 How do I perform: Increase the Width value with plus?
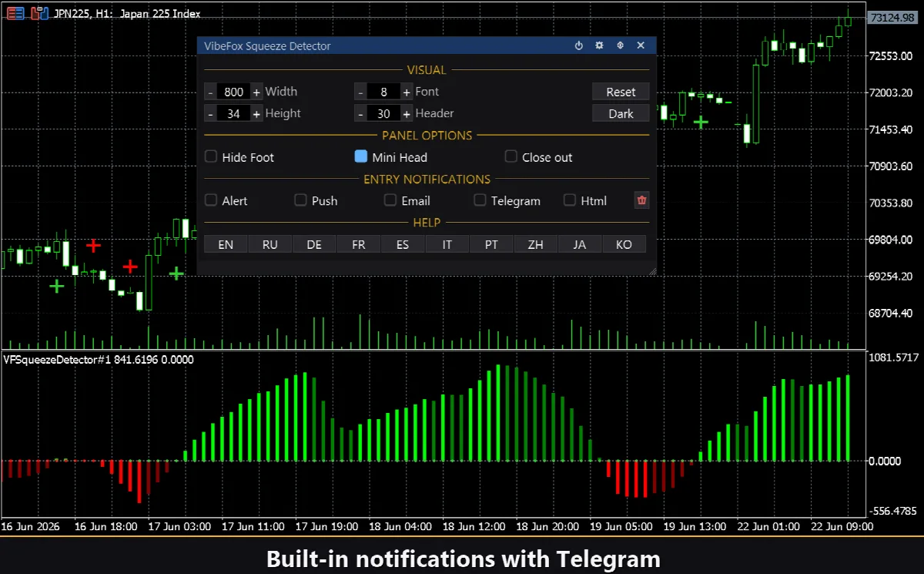(256, 92)
